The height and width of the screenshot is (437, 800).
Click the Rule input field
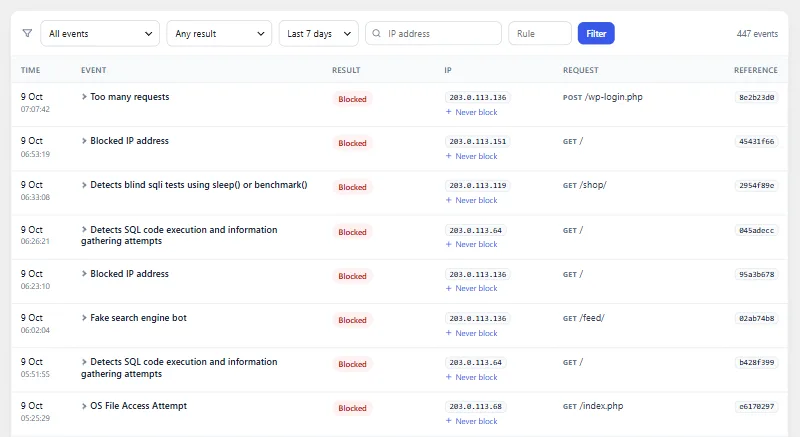540,34
